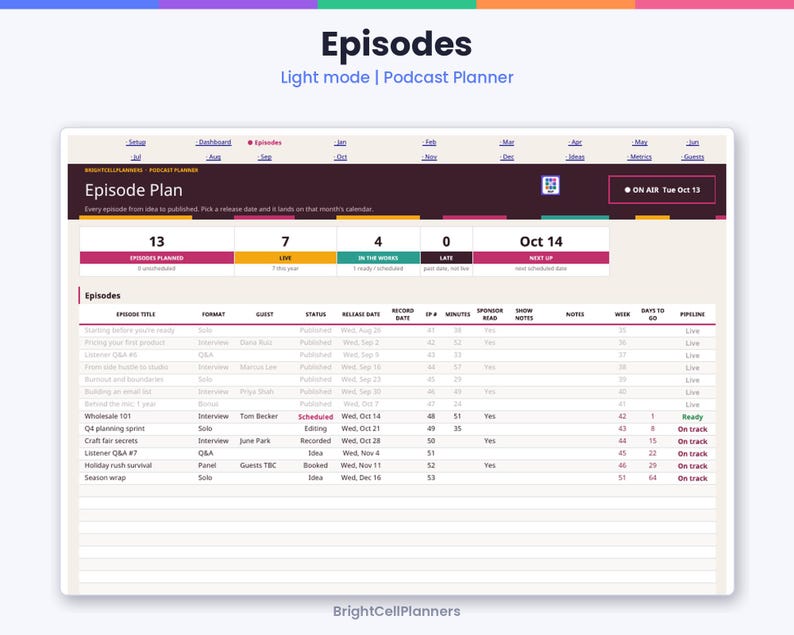Open the Sep month link
The image size is (794, 635).
(x=265, y=157)
